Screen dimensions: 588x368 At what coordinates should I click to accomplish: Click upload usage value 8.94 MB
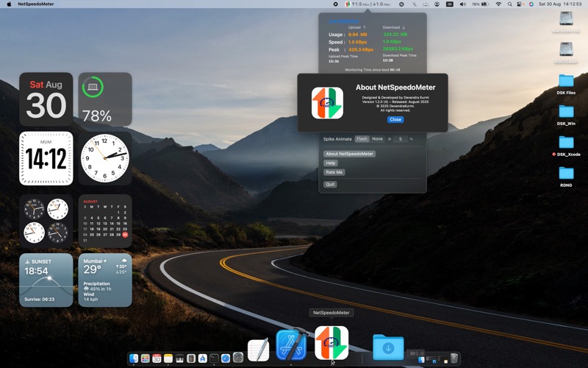tap(357, 35)
